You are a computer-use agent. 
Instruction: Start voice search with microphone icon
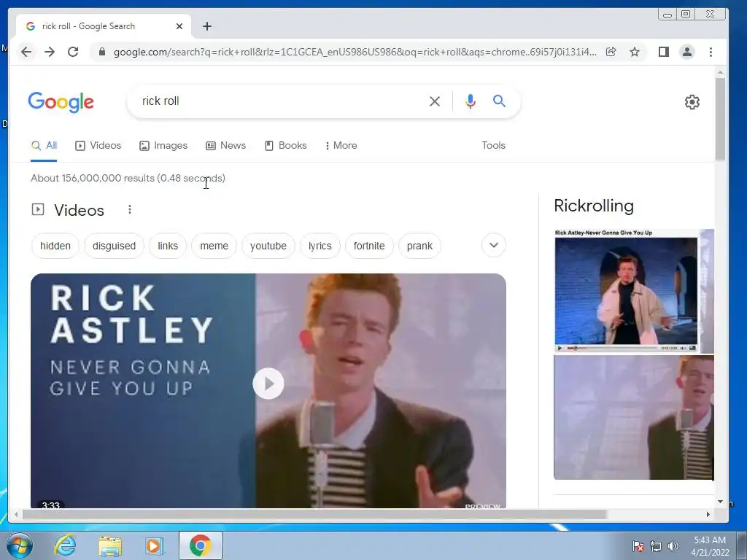471,101
